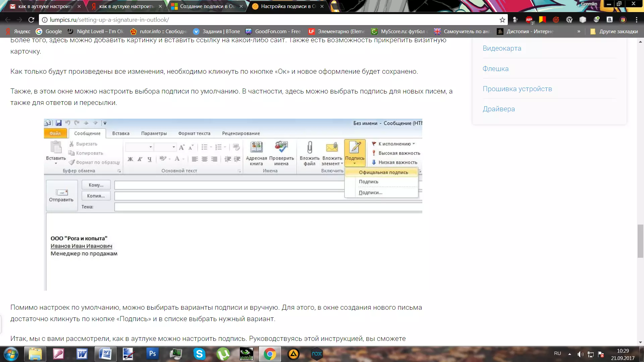The width and height of the screenshot is (644, 362).
Task: Open uTorrent from the taskbar
Action: coord(223,354)
